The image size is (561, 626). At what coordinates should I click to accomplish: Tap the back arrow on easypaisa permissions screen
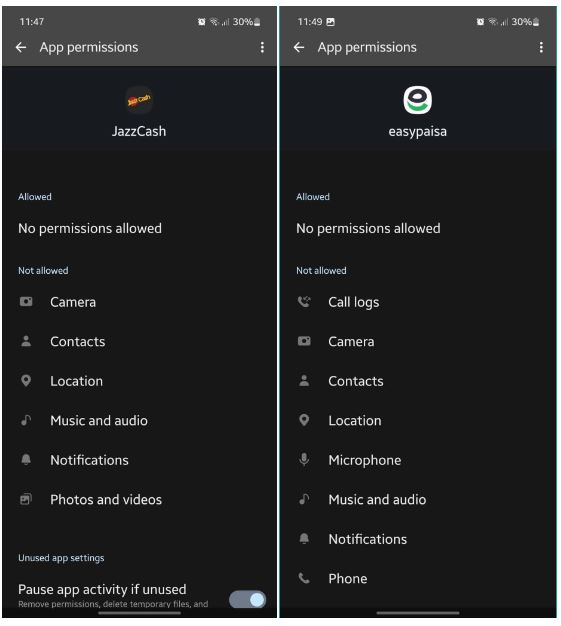tap(299, 48)
